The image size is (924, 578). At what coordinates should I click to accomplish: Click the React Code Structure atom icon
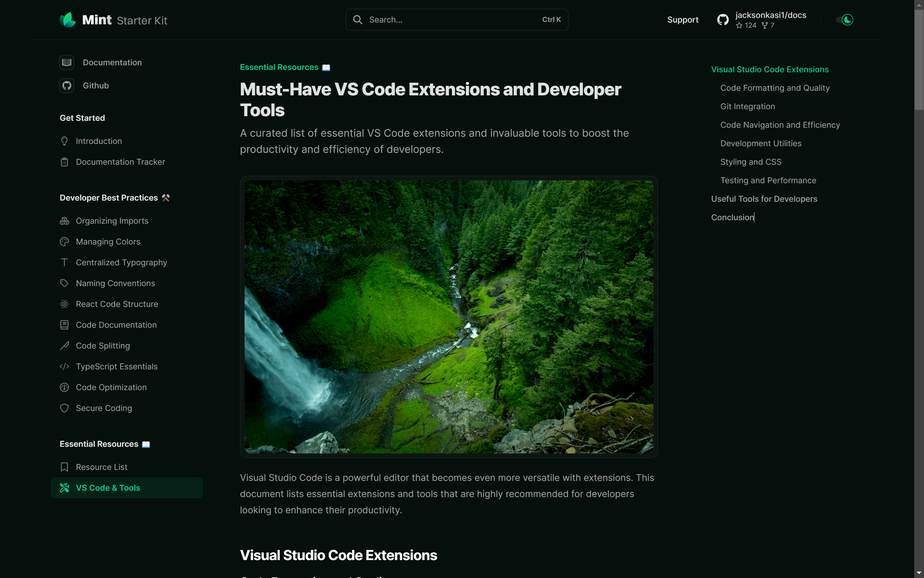[64, 304]
